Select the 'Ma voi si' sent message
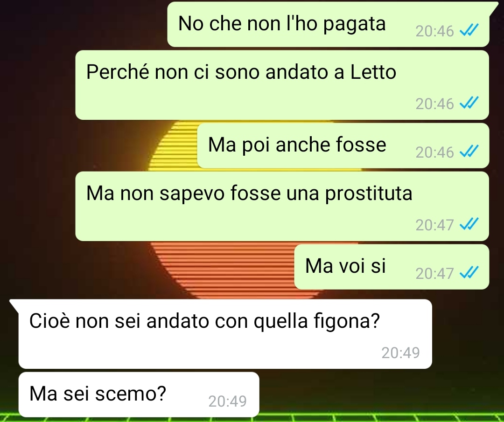 tap(392, 267)
